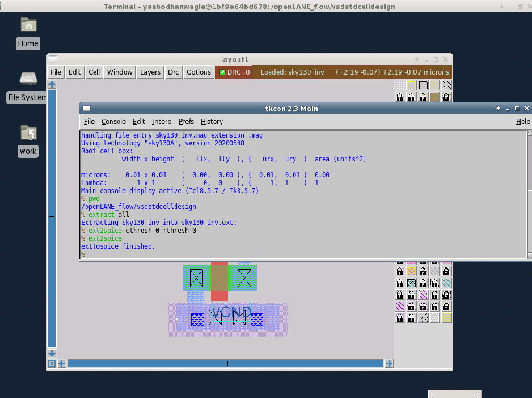
Task: Click layout scroll-left arrow button
Action: [x=62, y=363]
